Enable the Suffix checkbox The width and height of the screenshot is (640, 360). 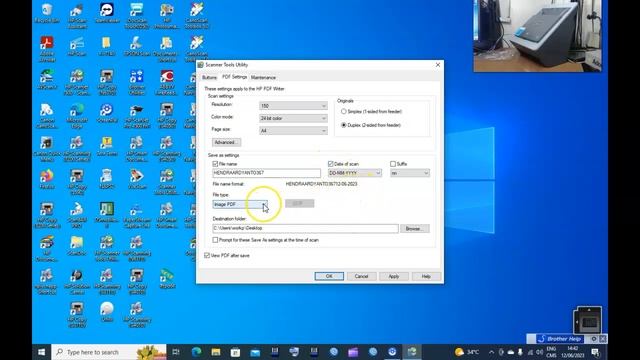tap(393, 164)
